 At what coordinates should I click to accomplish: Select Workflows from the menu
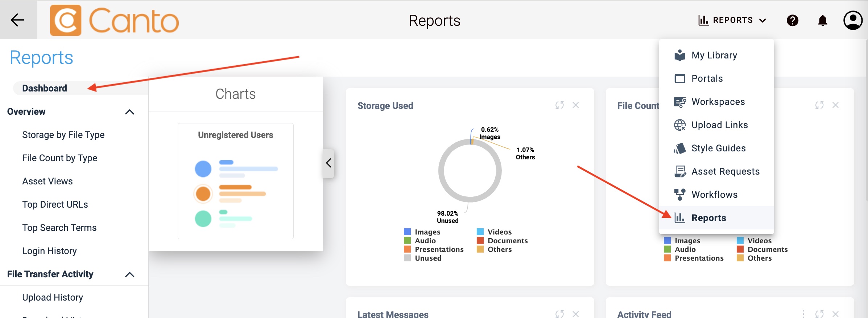pyautogui.click(x=716, y=195)
